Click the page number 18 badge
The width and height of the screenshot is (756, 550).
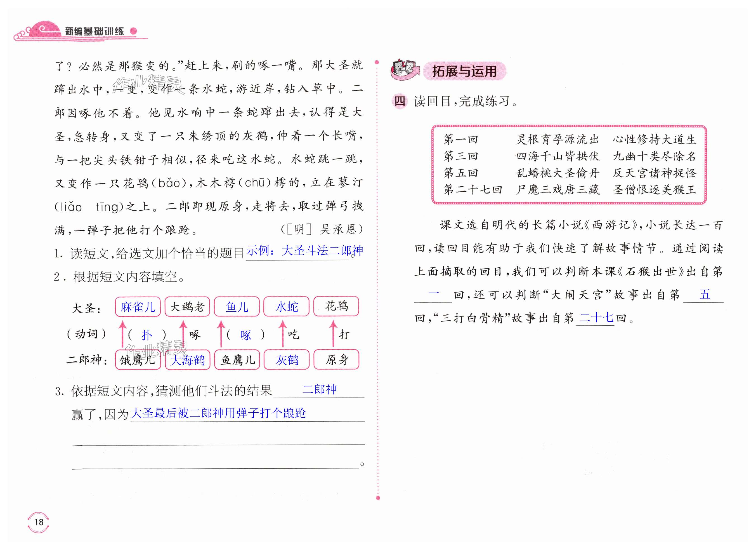coord(39,522)
